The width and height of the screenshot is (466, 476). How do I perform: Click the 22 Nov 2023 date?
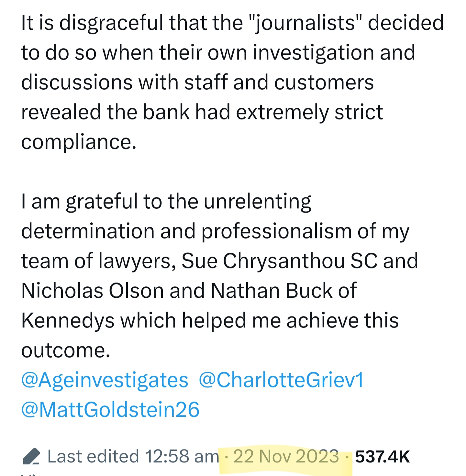click(x=286, y=457)
